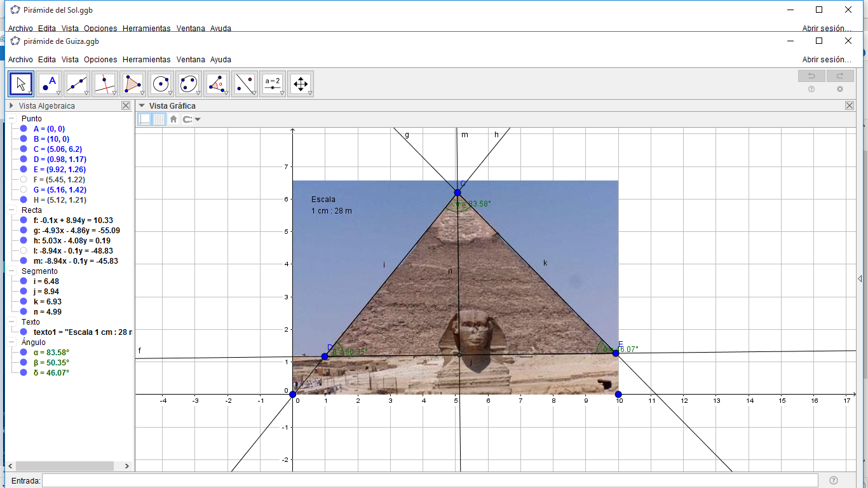Collapse the Segmento group
This screenshot has width=868, height=488.
click(13, 271)
